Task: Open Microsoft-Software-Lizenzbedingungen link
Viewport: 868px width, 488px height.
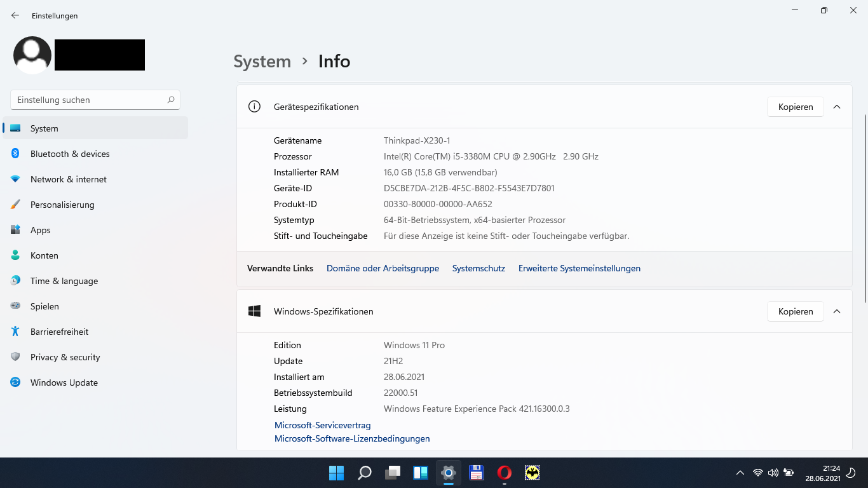Action: click(352, 438)
